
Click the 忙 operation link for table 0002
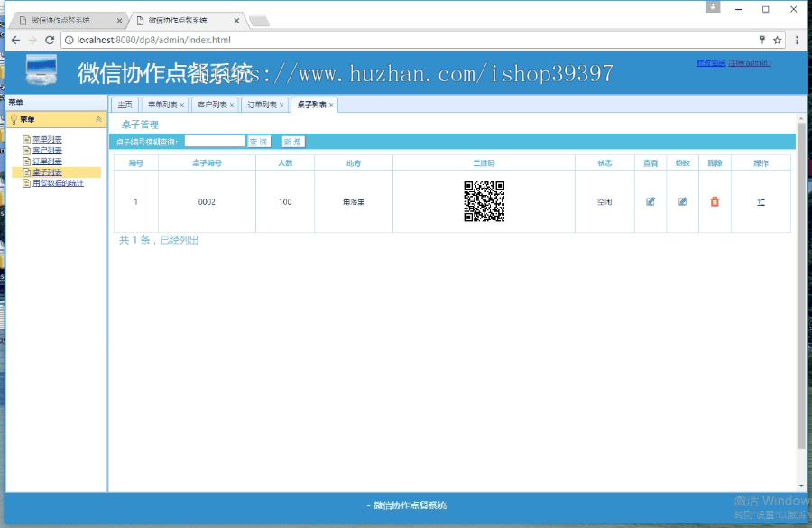tap(761, 202)
